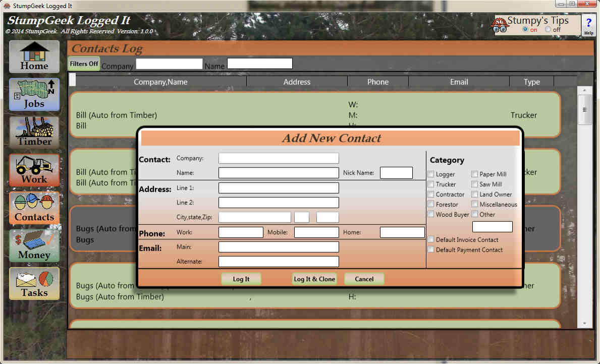Sort by Email column header
600x364 pixels.
tap(459, 82)
